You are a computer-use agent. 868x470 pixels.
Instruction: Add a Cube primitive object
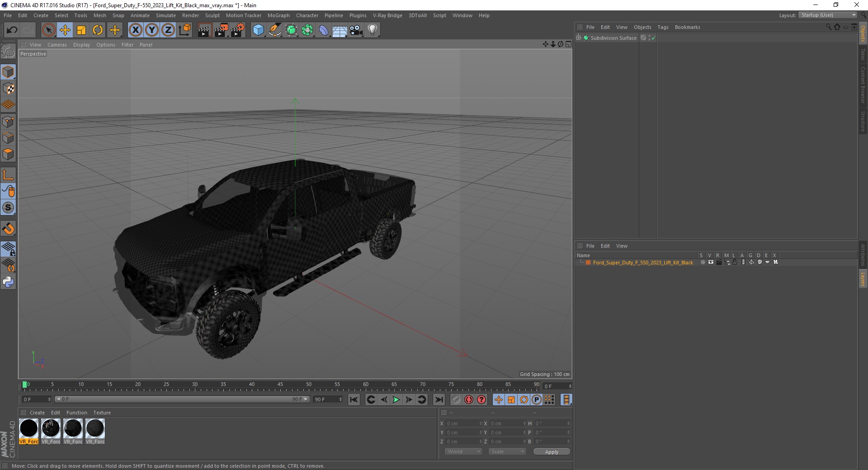(x=258, y=30)
